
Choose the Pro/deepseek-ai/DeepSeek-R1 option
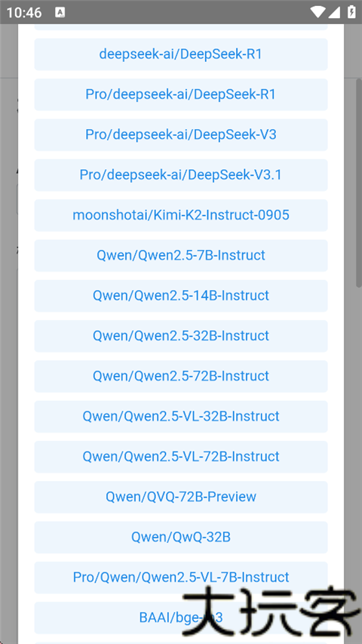[180, 94]
